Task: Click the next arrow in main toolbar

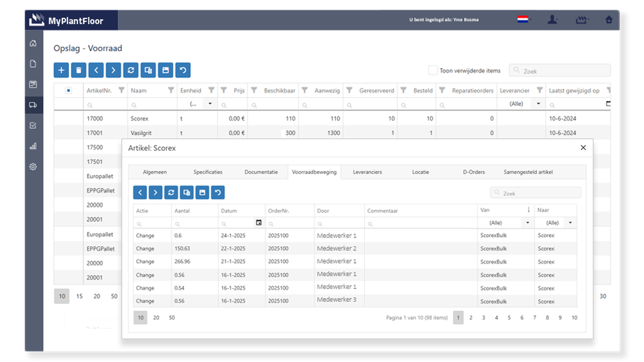Action: [x=113, y=70]
